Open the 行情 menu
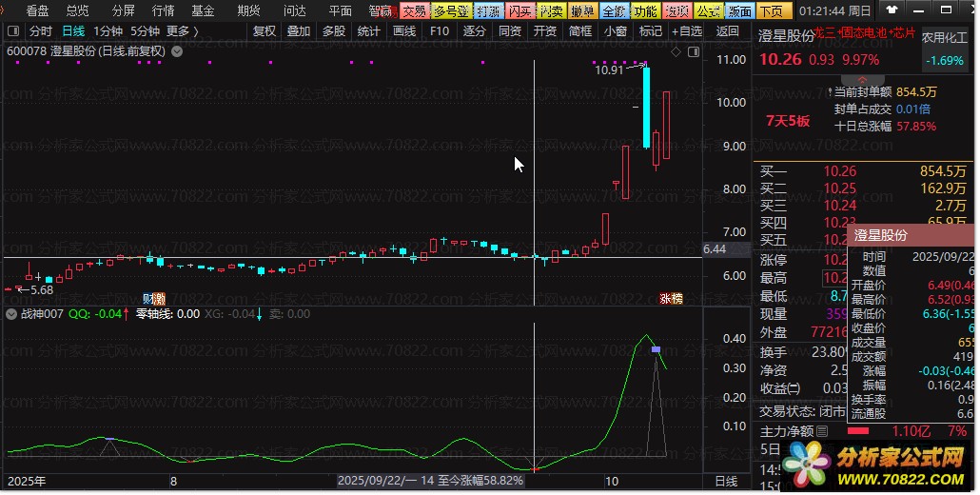 point(163,10)
